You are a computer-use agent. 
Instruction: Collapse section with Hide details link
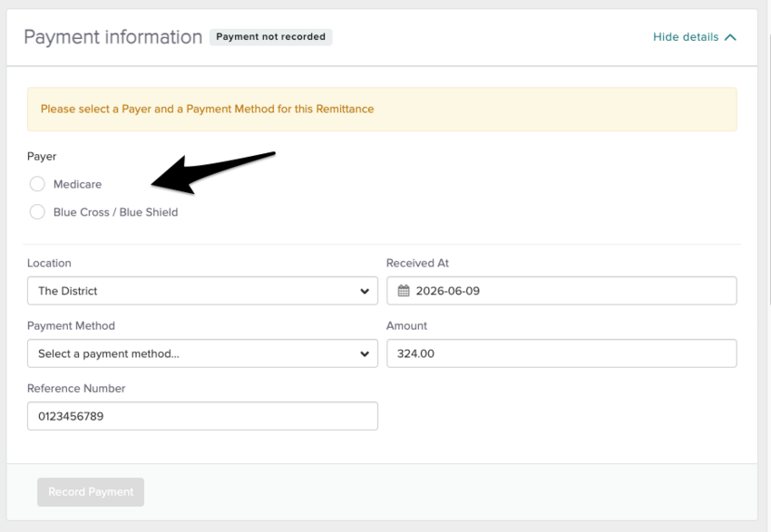tap(686, 37)
